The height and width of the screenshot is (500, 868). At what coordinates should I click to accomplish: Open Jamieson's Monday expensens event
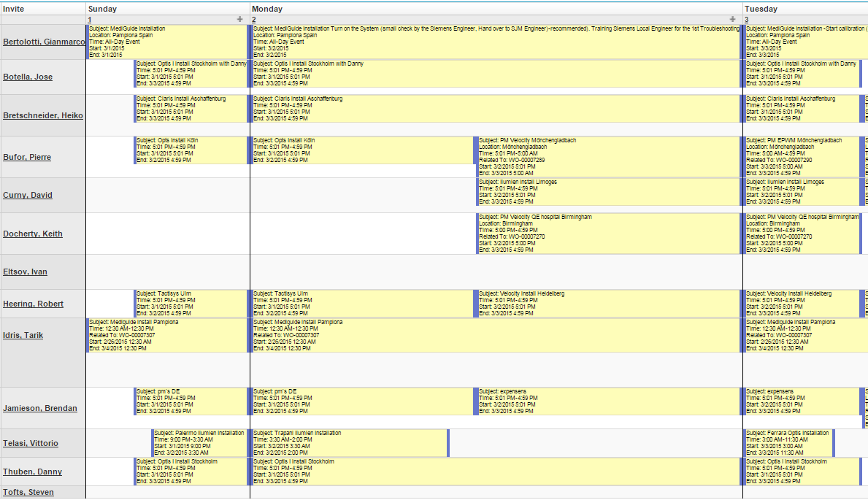click(608, 401)
